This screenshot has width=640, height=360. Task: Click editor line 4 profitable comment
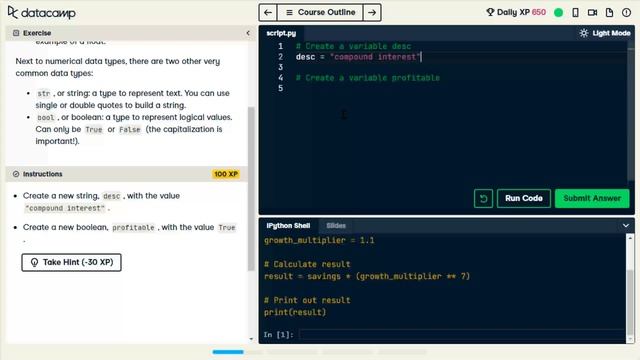tap(368, 78)
